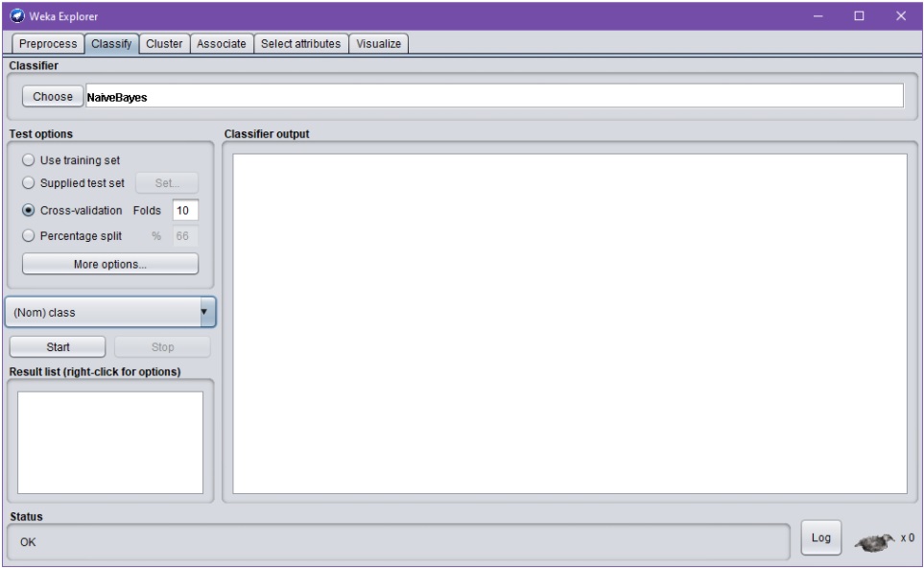Choose the Cross-validation radio button
This screenshot has height=568, width=924.
point(29,210)
